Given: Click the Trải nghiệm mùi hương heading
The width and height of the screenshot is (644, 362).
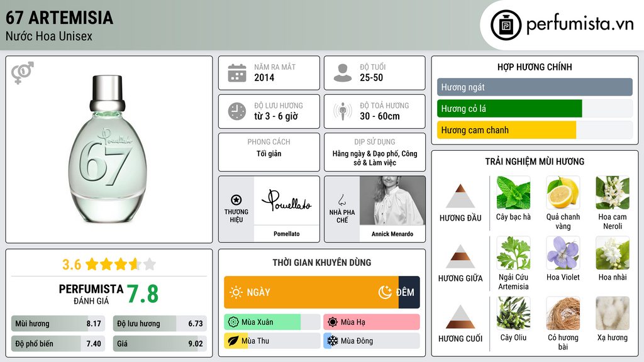Looking at the screenshot, I should coord(535,162).
